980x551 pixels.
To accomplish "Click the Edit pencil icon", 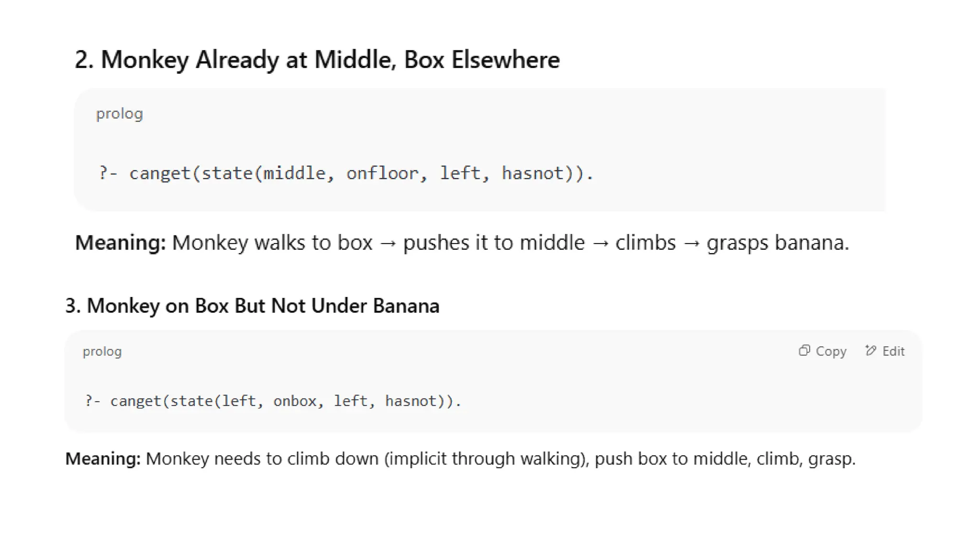I will coord(870,351).
